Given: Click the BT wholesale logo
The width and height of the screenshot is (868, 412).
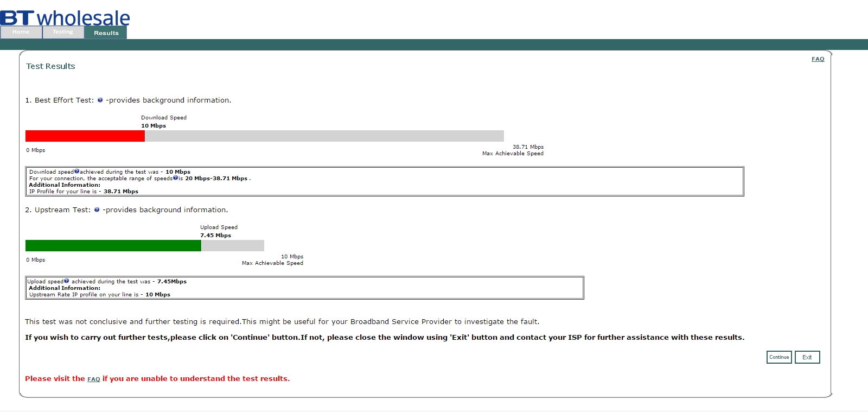Looking at the screenshot, I should coord(65,17).
